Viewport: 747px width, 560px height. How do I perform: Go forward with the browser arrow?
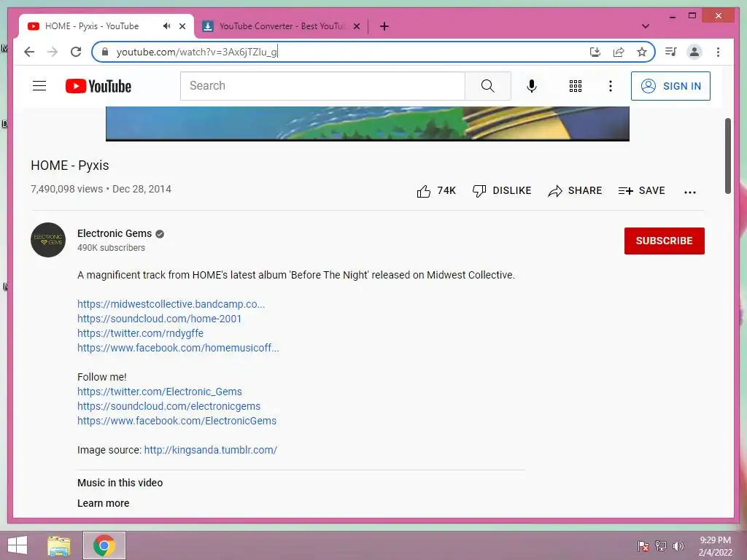[x=53, y=52]
